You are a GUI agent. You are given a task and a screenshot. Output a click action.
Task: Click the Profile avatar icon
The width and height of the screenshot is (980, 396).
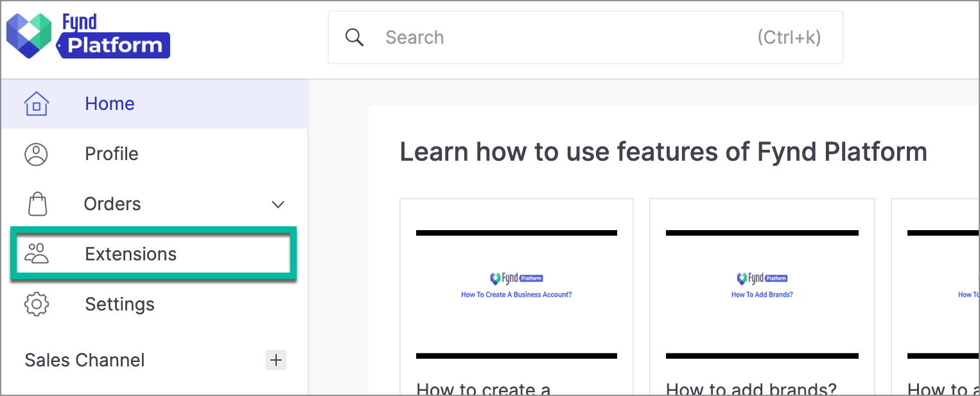click(37, 154)
